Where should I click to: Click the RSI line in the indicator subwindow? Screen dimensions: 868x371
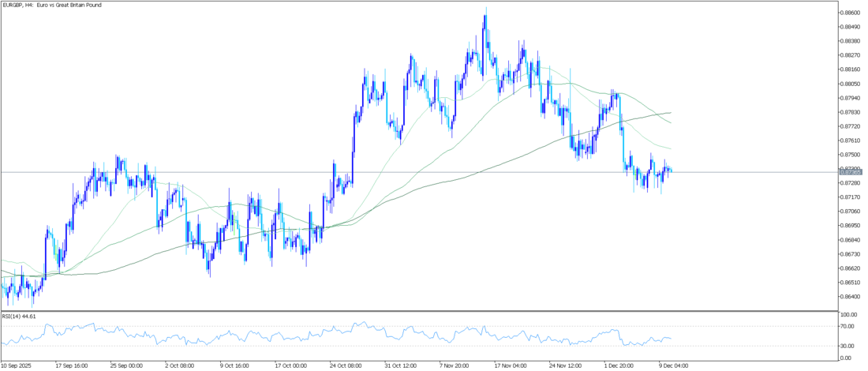[x=395, y=335]
